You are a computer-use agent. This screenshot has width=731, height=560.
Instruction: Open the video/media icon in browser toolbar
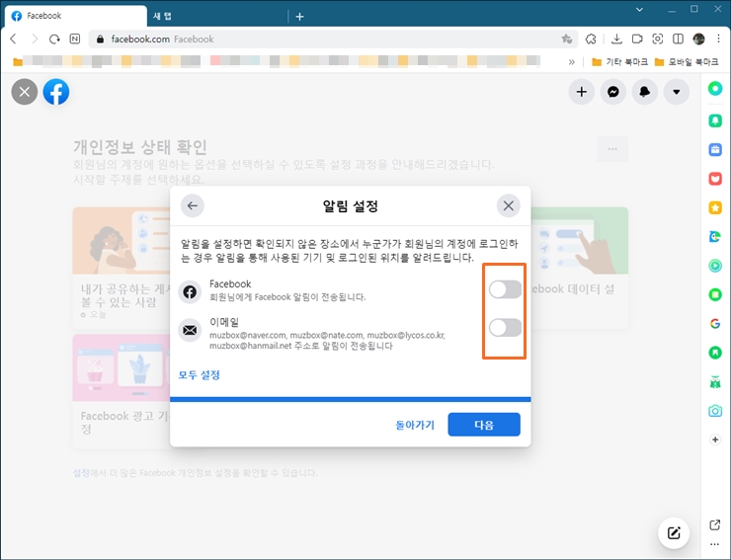[x=637, y=40]
